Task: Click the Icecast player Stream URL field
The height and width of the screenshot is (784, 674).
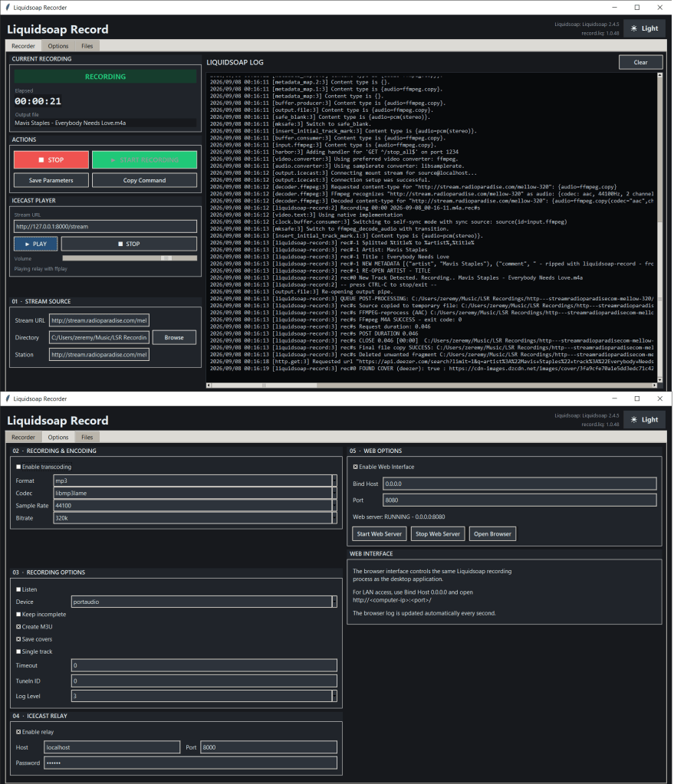Action: pos(105,227)
